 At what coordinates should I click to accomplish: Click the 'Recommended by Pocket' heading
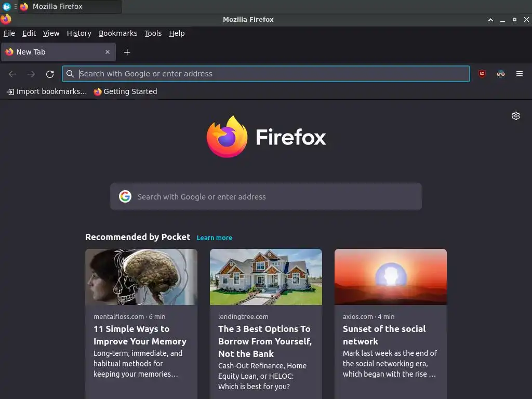(x=138, y=237)
